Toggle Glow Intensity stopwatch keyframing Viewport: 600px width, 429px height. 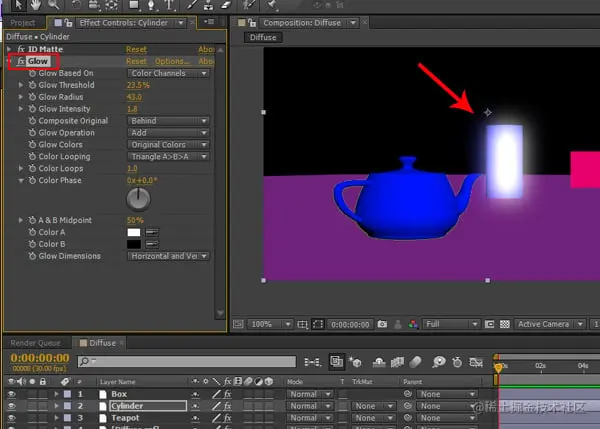(x=33, y=109)
